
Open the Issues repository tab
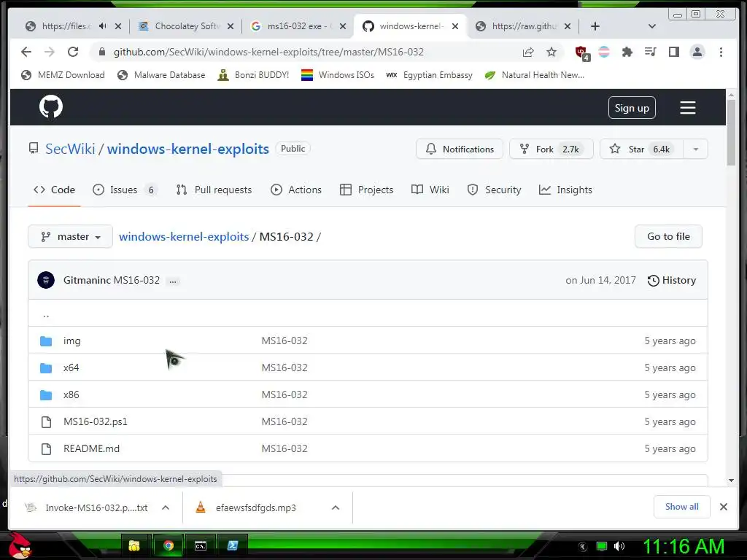[x=124, y=190]
